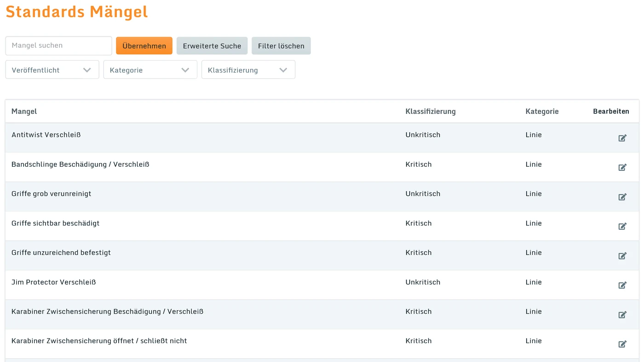Open edit for Griffe grob verunreinigt
Screen dimensions: 644x362
(x=622, y=197)
